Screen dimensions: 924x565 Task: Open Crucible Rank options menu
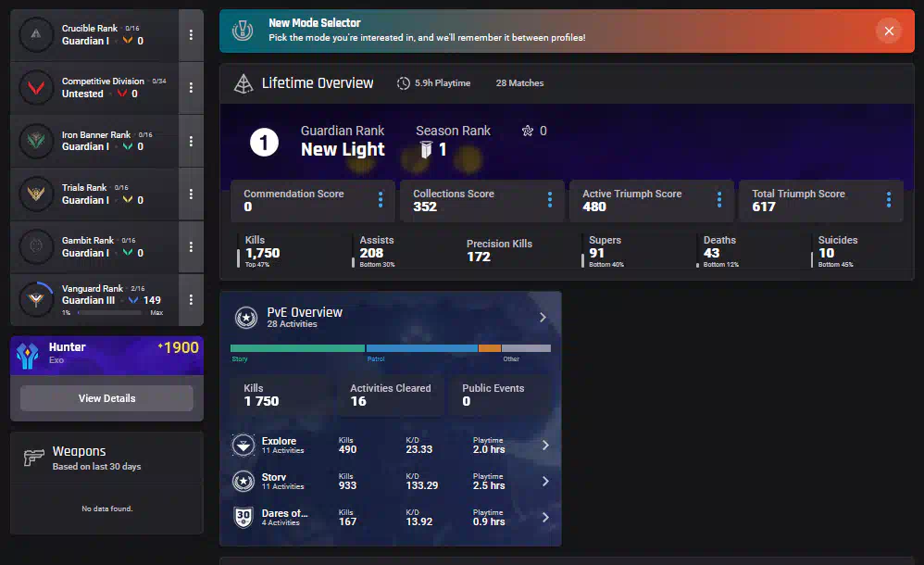click(x=191, y=35)
